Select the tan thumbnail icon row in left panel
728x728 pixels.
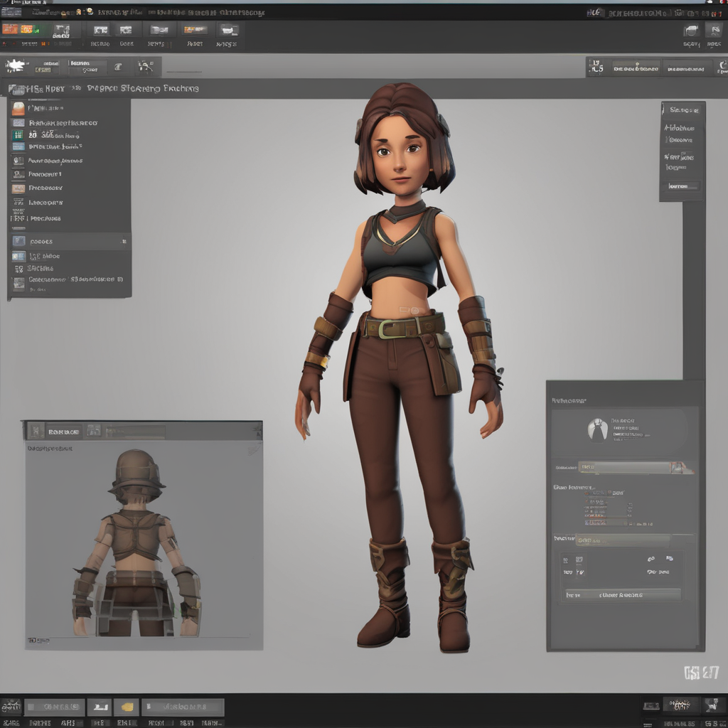[70, 188]
